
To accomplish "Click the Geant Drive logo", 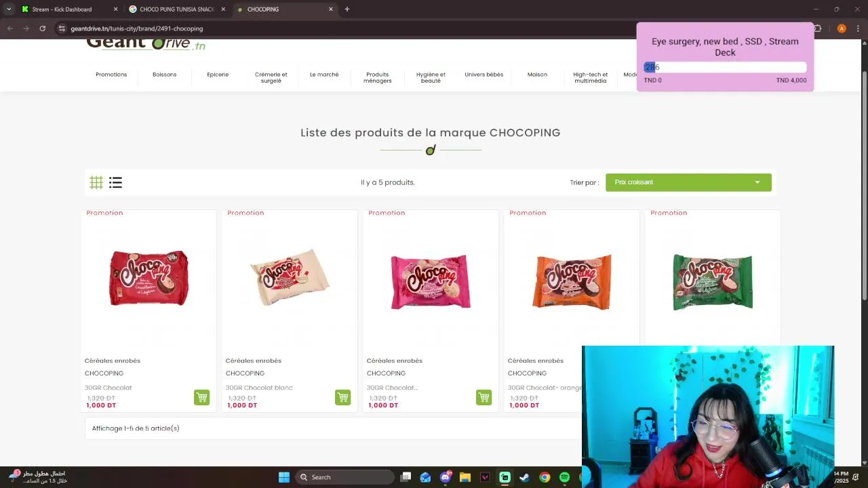I will coord(146,44).
